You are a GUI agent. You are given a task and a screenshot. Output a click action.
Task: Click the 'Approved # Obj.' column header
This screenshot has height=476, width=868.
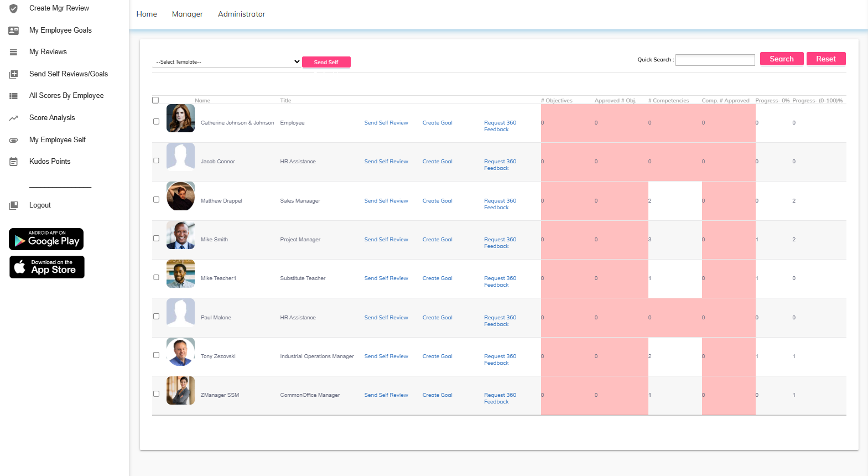click(615, 101)
